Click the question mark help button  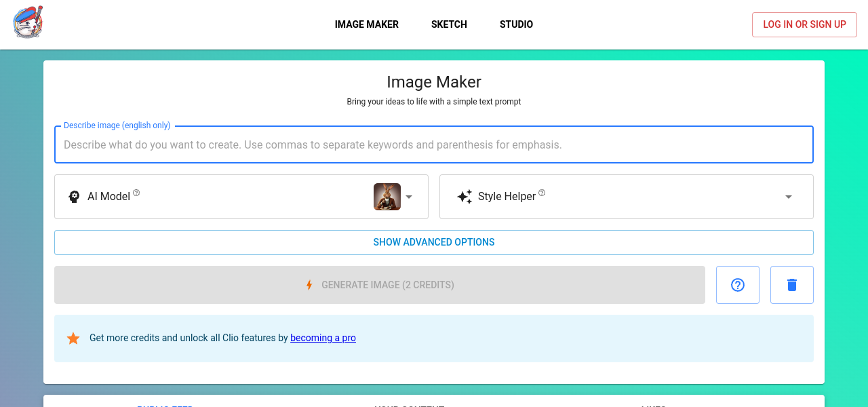[x=738, y=285]
